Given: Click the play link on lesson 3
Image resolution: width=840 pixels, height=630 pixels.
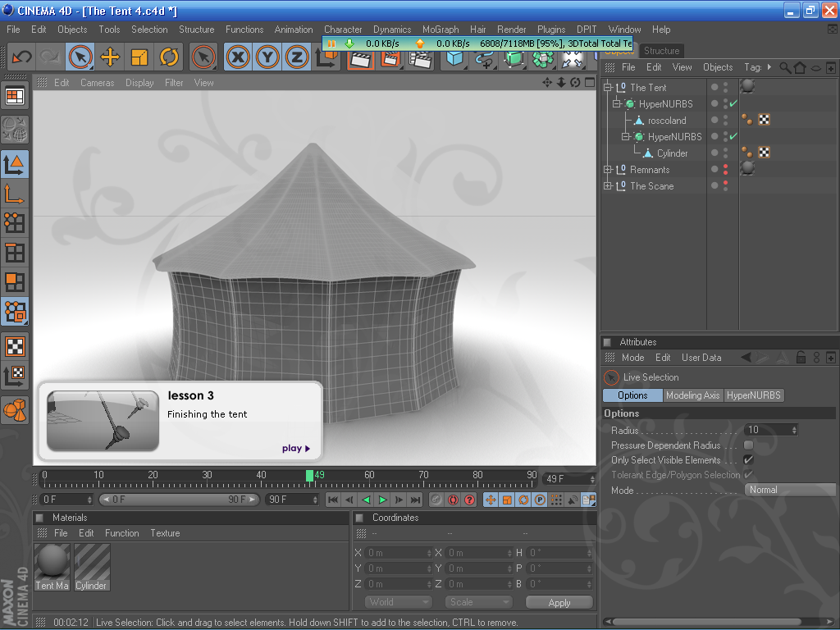Looking at the screenshot, I should point(295,449).
